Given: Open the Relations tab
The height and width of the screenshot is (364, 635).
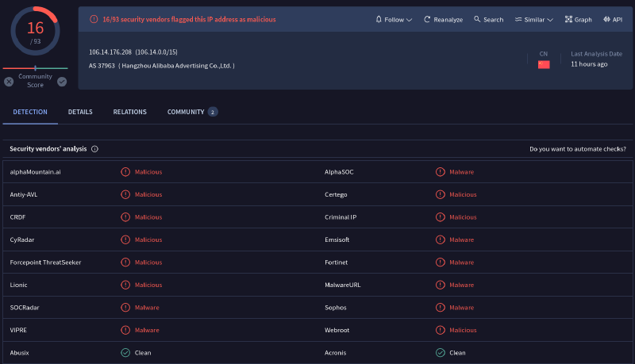Looking at the screenshot, I should tap(129, 113).
